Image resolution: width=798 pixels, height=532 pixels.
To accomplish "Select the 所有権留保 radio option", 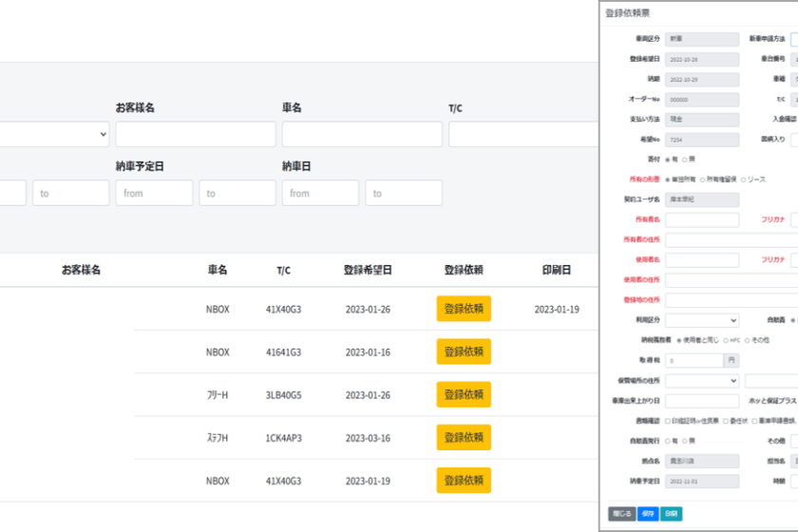I will 703,179.
